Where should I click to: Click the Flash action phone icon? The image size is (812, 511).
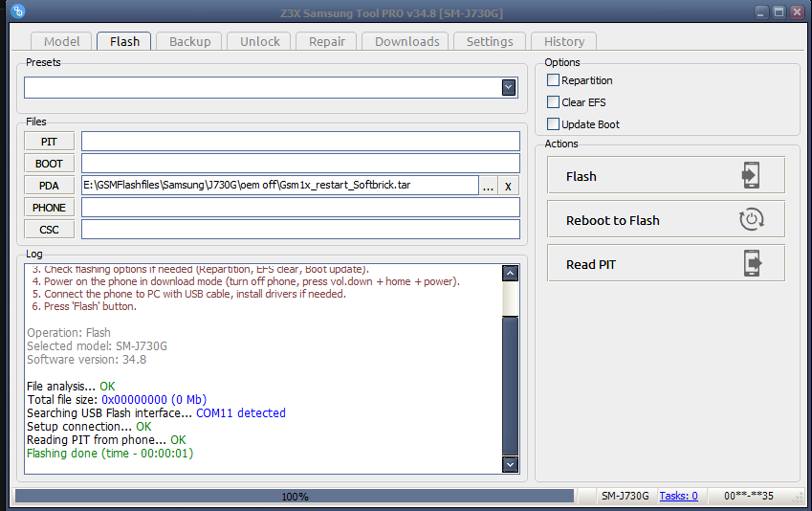[751, 175]
